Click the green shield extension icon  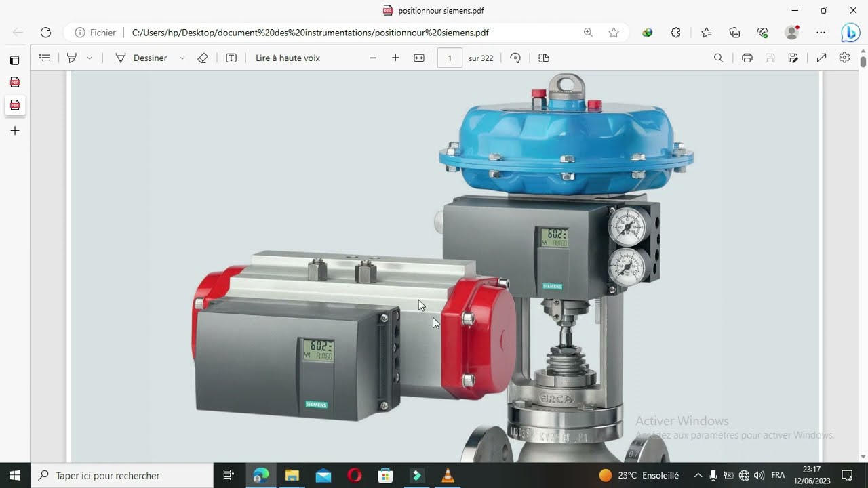click(648, 33)
